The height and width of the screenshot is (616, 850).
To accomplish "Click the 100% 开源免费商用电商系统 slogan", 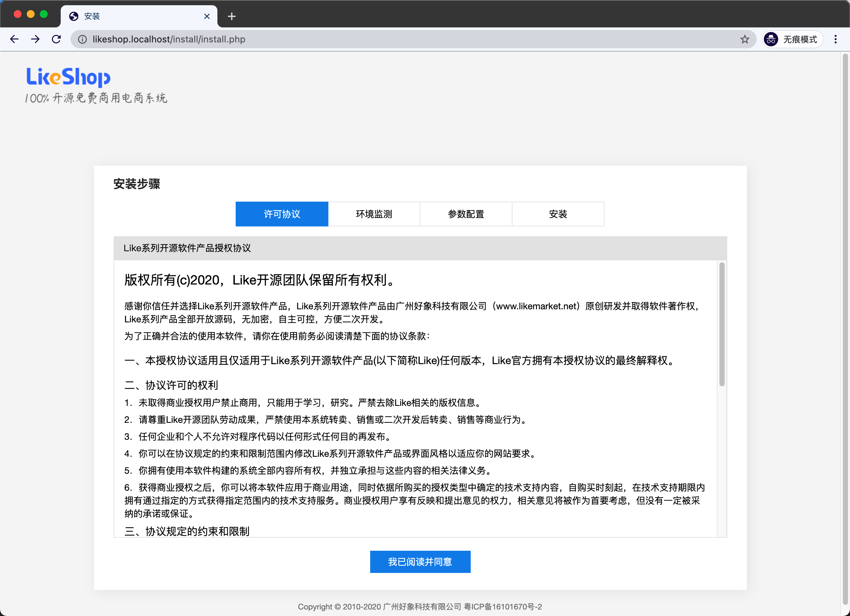I will (96, 98).
